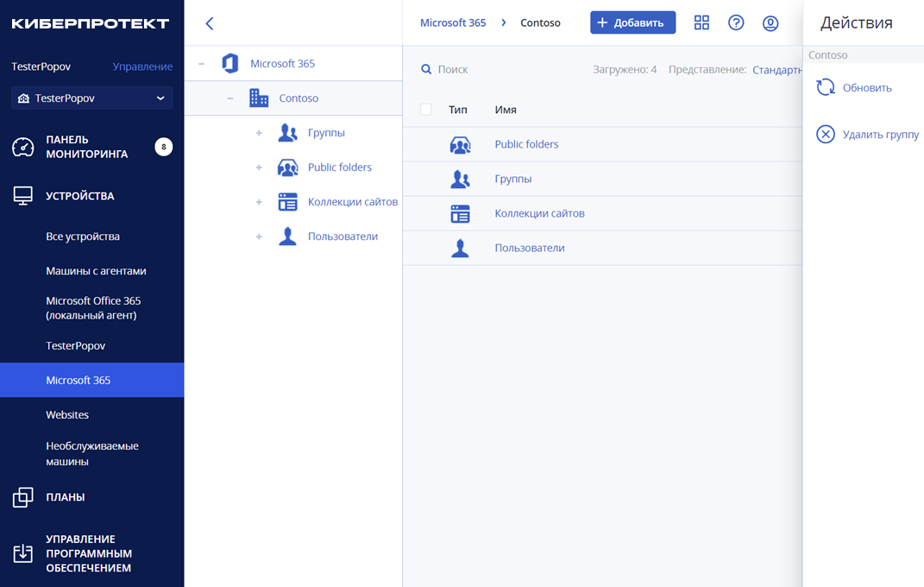This screenshot has height=587, width=924.
Task: Click the software management download icon
Action: point(23,553)
